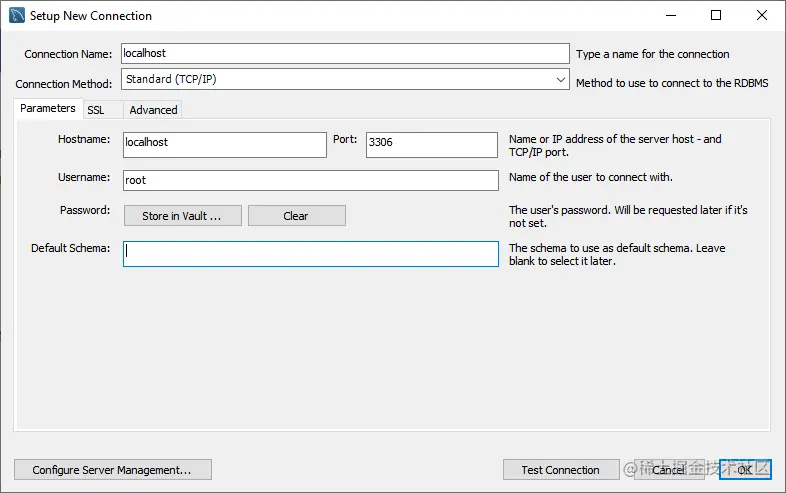This screenshot has height=493, width=786.
Task: Select the Port field showing 3306
Action: (x=432, y=144)
